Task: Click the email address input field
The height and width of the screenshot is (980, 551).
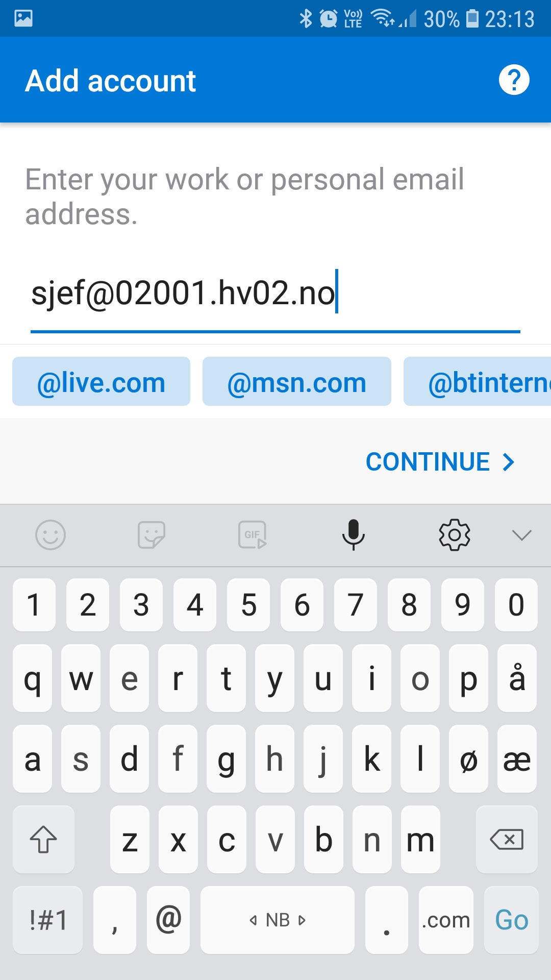Action: [275, 295]
